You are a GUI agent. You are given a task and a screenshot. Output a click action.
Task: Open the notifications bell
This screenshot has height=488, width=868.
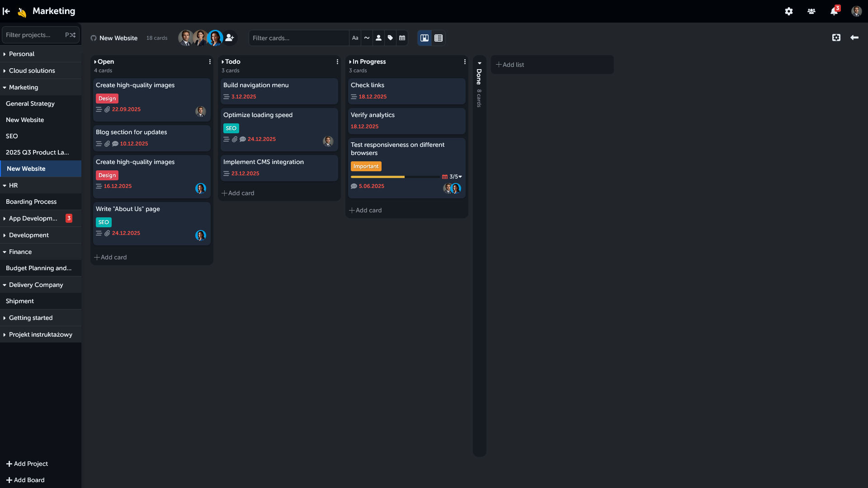point(833,11)
